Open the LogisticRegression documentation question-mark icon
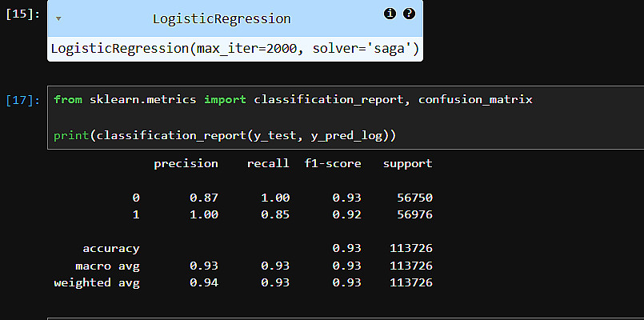The height and width of the screenshot is (320, 644). (x=409, y=14)
